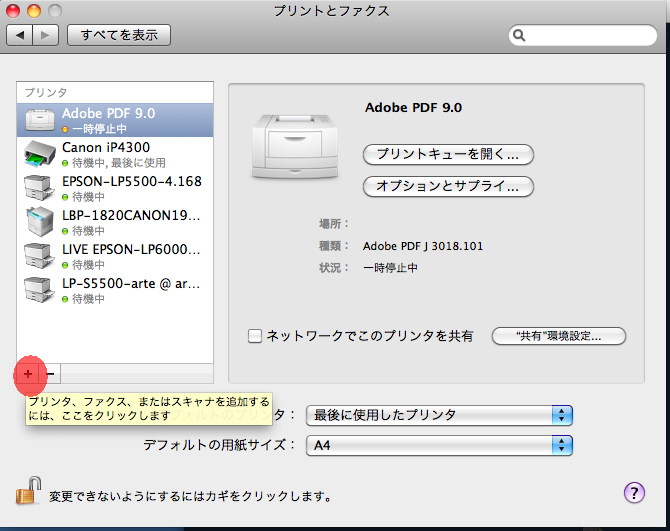
Task: Select the LBP-1820CANON19… name text
Action: point(131,215)
